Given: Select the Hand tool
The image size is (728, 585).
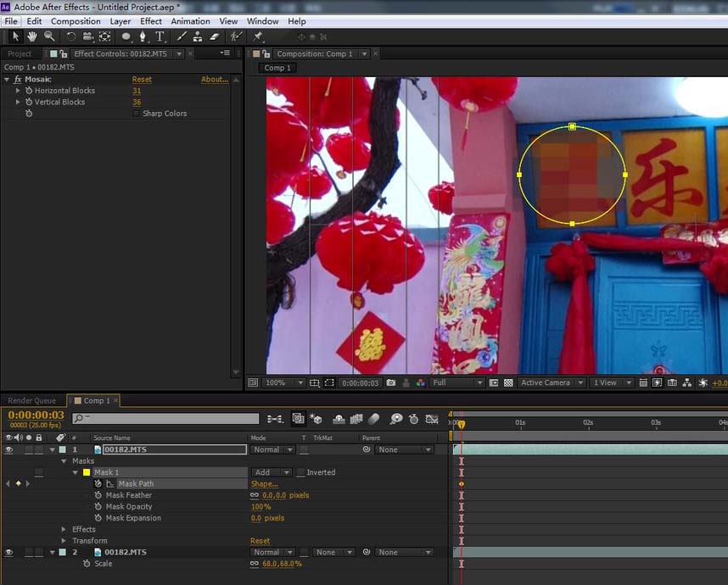Looking at the screenshot, I should click(x=32, y=36).
